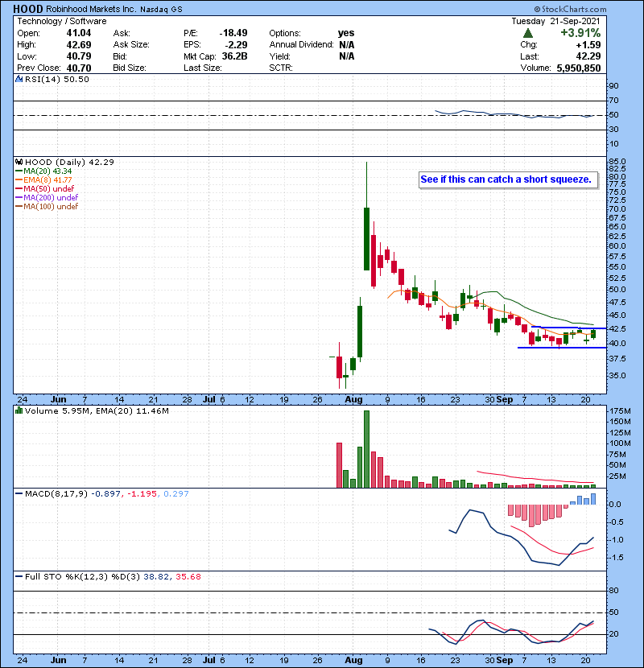Click the Jun label on the bottom date axis
Viewport: 644px width, 668px height.
point(59,660)
